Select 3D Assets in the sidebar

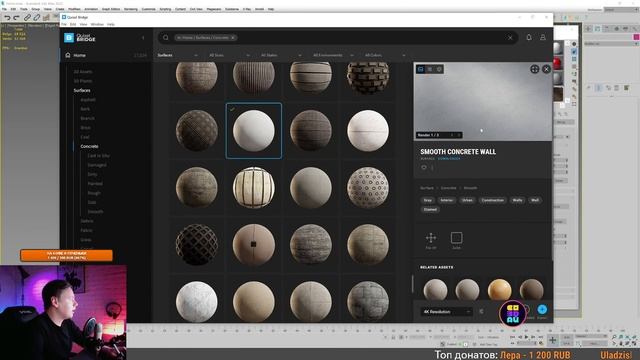tap(83, 71)
